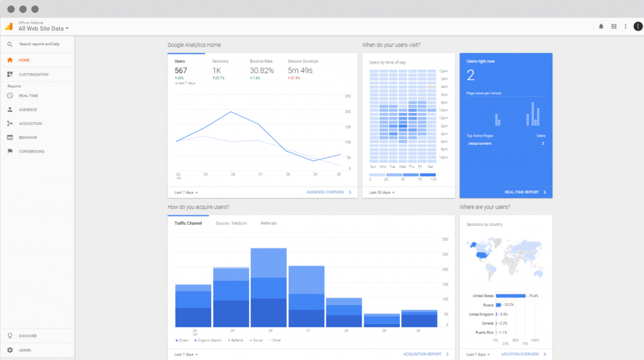
Task: Switch to the Source / Medium tab
Action: pos(231,223)
